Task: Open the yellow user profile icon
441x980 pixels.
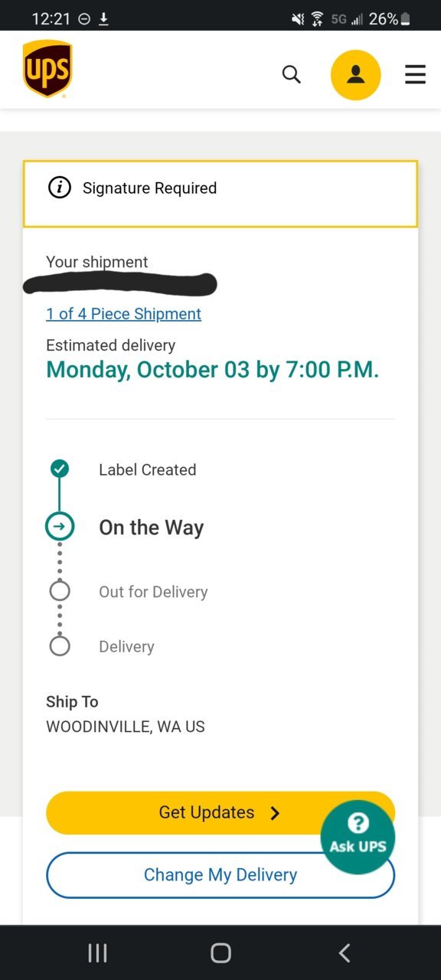Action: click(355, 75)
